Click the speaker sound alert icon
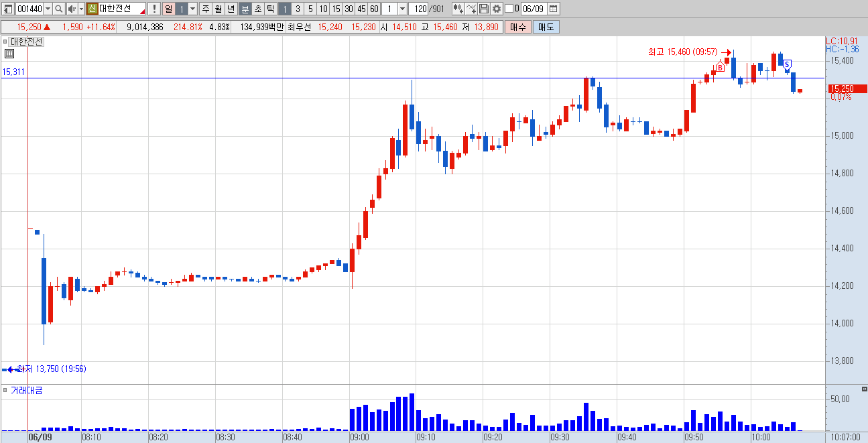868x443 pixels. point(72,9)
